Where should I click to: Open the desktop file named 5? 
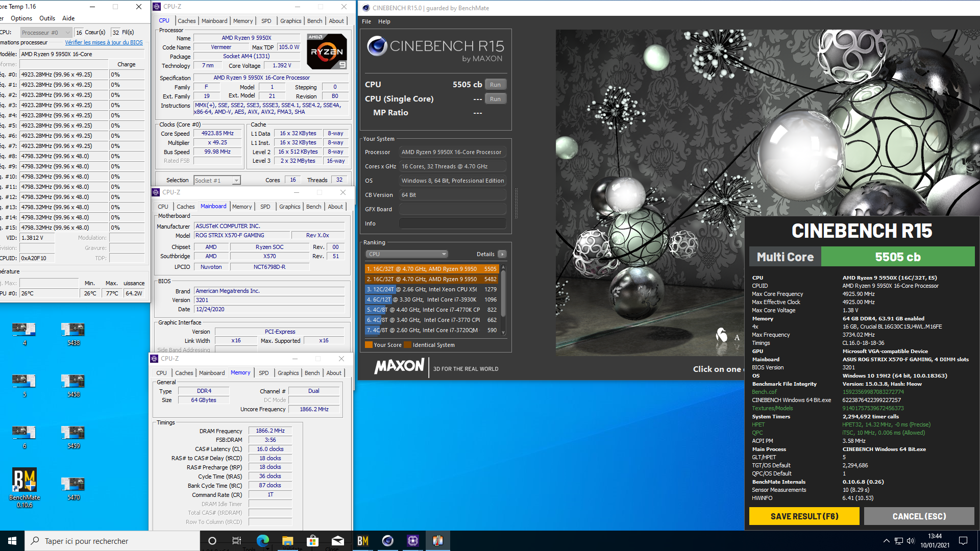[x=24, y=385]
